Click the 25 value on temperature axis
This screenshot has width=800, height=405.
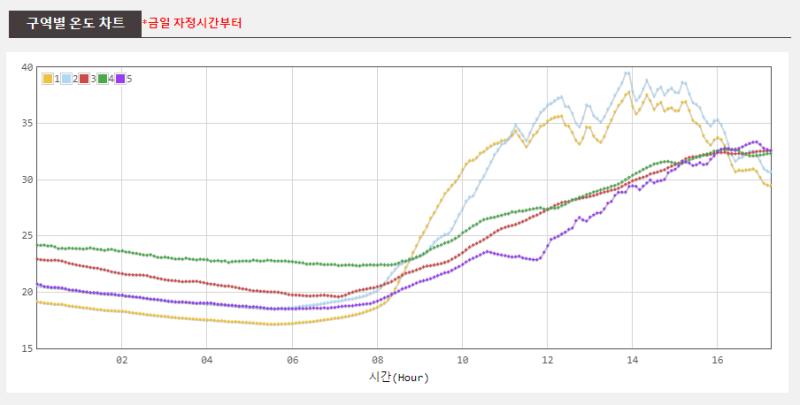click(x=28, y=236)
